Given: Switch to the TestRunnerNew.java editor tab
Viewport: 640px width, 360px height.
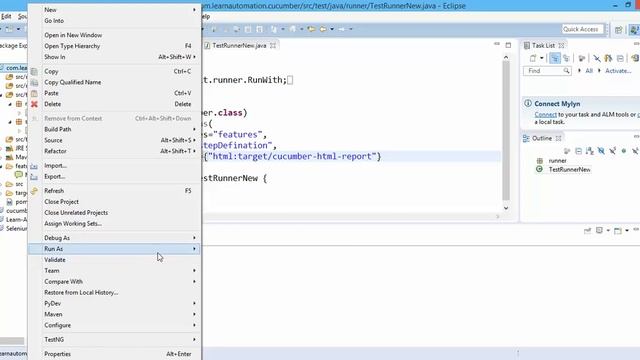Looking at the screenshot, I should 239,45.
